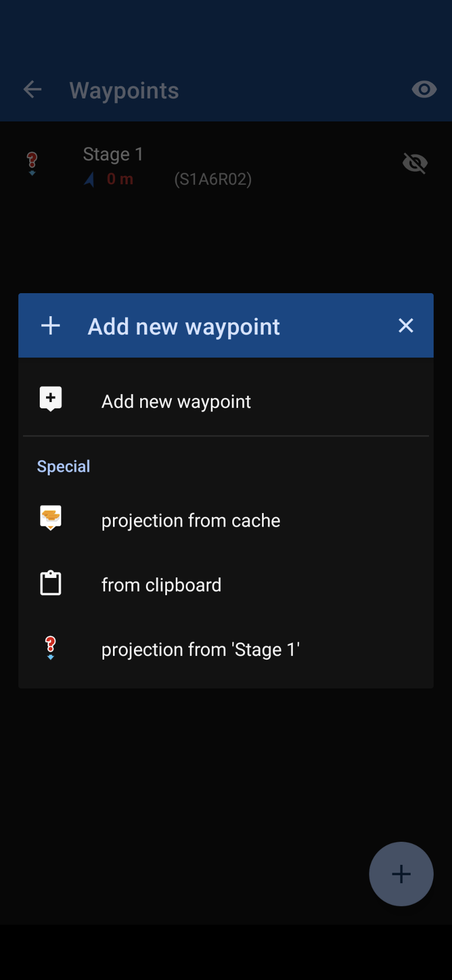Click the plus icon in the dialog header

coord(51,326)
